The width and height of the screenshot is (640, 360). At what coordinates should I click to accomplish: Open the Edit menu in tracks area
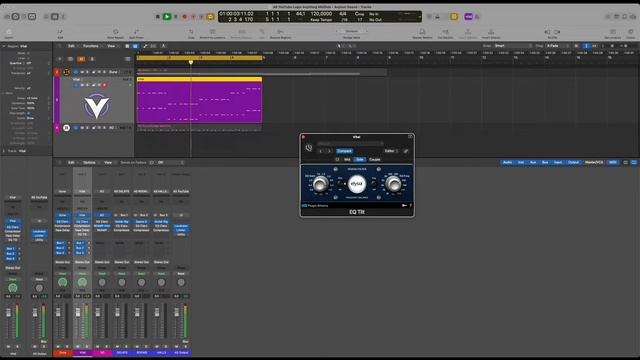click(x=71, y=46)
